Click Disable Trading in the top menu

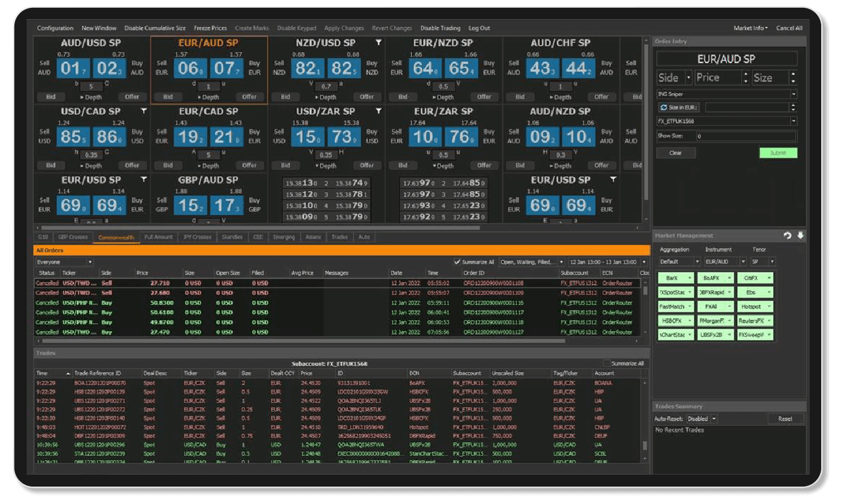coord(440,28)
